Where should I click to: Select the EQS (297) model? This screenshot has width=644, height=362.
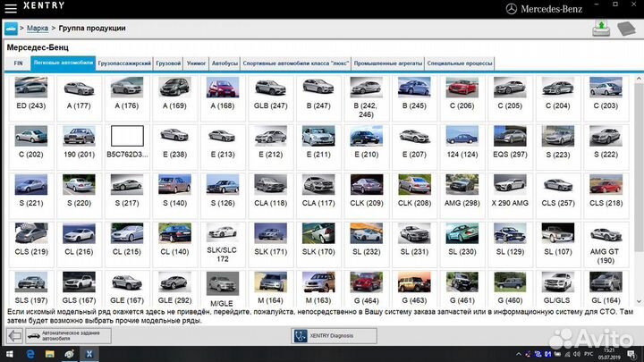click(x=510, y=147)
